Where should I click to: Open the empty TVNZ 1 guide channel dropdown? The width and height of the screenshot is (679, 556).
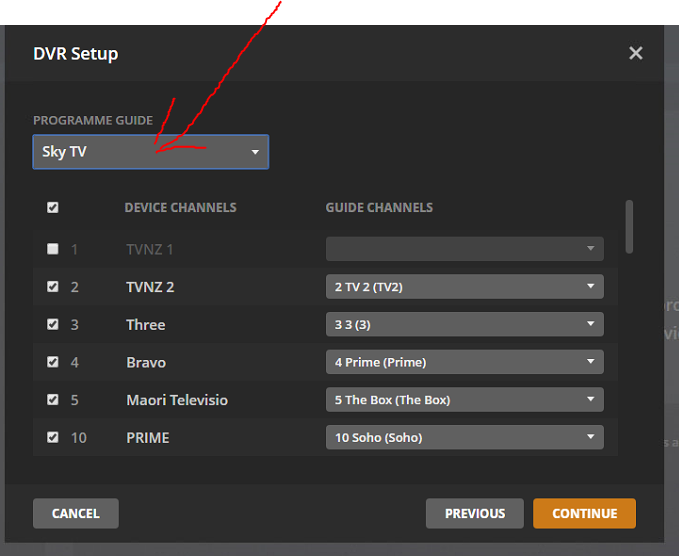coord(464,249)
